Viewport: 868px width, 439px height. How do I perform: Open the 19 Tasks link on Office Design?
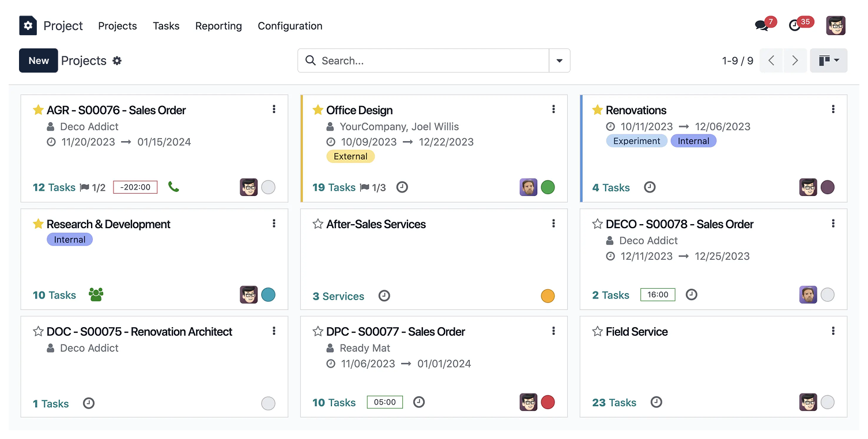pos(334,187)
